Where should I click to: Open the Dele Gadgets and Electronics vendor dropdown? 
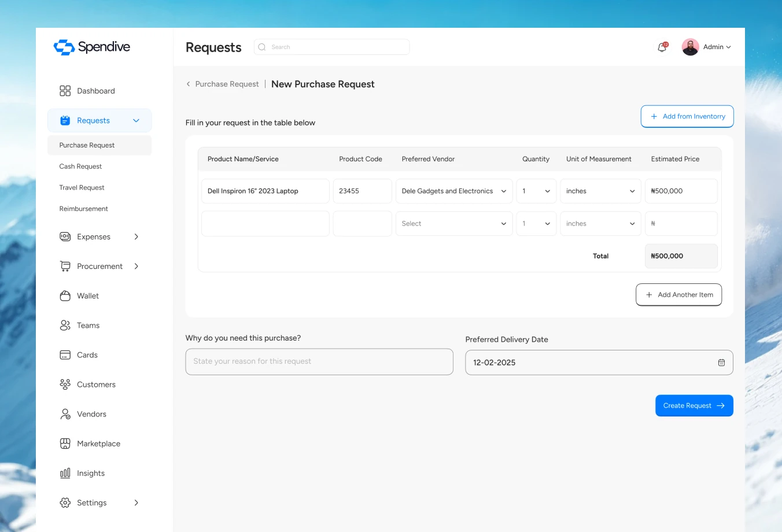[454, 191]
